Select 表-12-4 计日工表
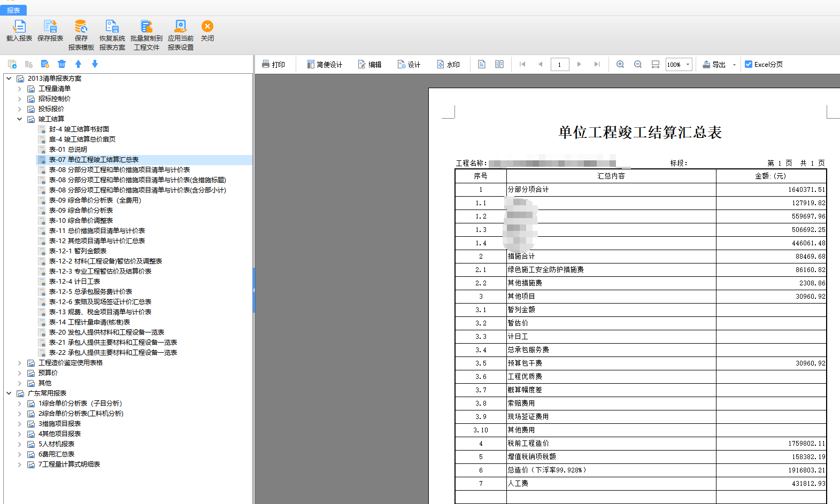This screenshot has height=504, width=840. point(74,281)
